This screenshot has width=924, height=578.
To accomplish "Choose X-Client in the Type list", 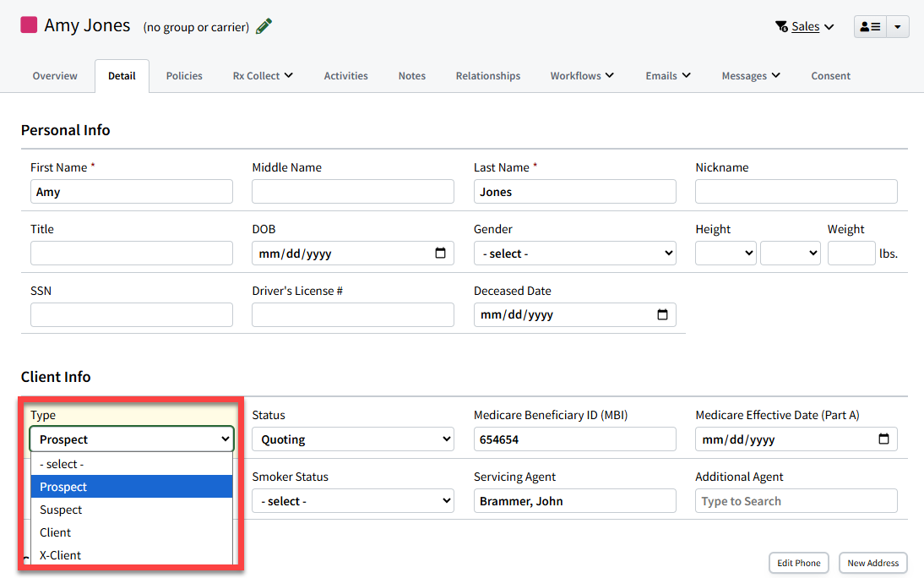I will (x=132, y=555).
